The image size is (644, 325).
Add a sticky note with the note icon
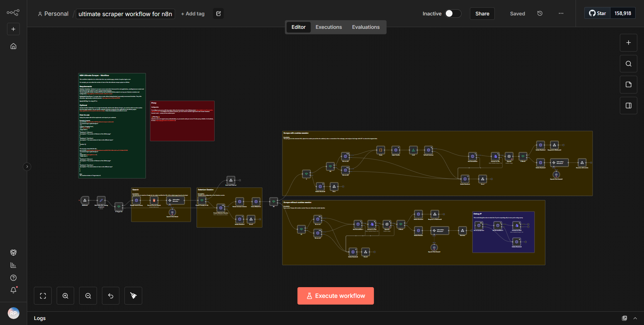[x=628, y=84]
